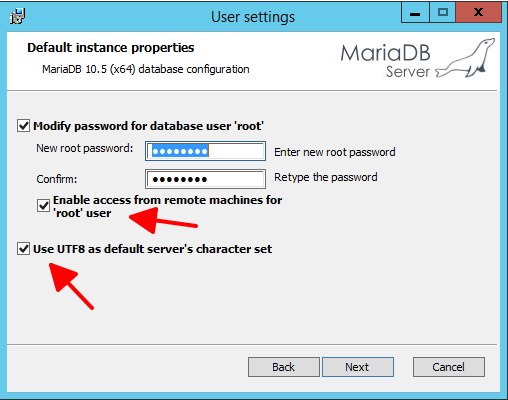Click the MariaDB Server wordmark
The width and height of the screenshot is (508, 400).
point(386,61)
